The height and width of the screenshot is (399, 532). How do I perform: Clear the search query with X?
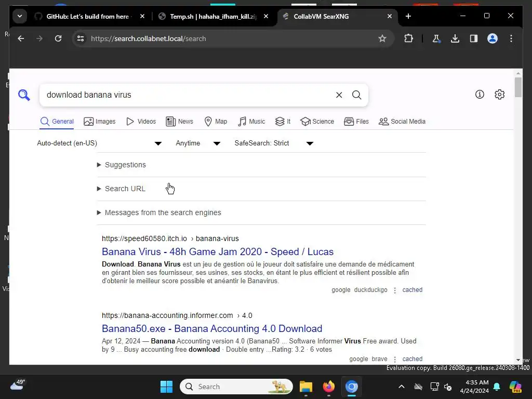[339, 95]
